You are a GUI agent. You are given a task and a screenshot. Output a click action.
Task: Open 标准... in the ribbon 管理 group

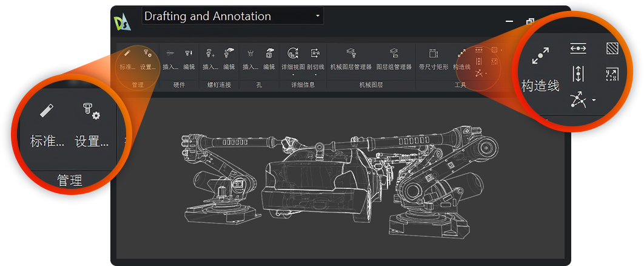(127, 60)
